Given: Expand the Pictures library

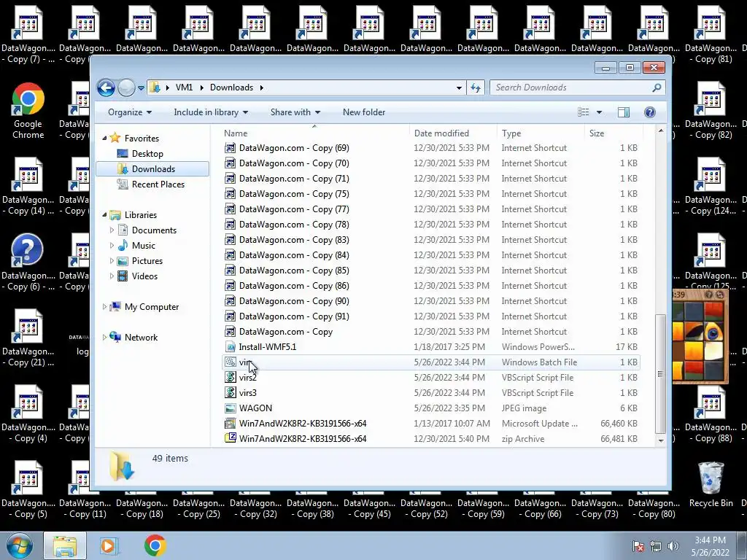Looking at the screenshot, I should pyautogui.click(x=112, y=261).
